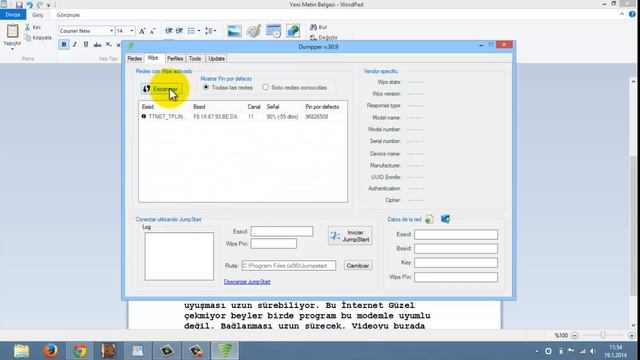Switch to the Redes tab in Dumpper
This screenshot has height=360, width=640.
[x=134, y=59]
